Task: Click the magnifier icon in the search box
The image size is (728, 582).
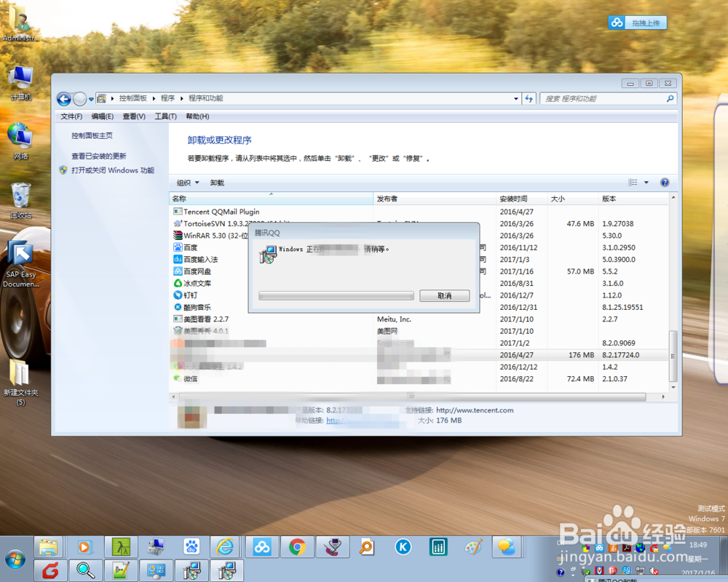Action: pyautogui.click(x=670, y=98)
